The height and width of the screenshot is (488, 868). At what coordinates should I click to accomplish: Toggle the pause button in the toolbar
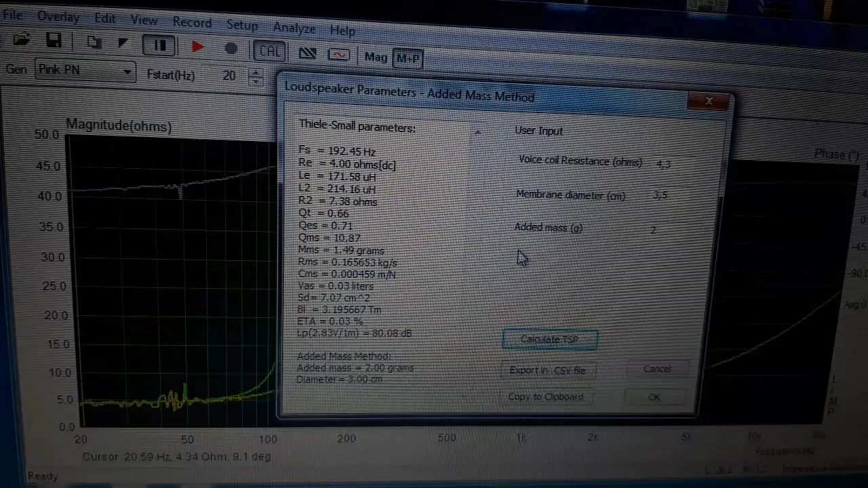pyautogui.click(x=160, y=45)
